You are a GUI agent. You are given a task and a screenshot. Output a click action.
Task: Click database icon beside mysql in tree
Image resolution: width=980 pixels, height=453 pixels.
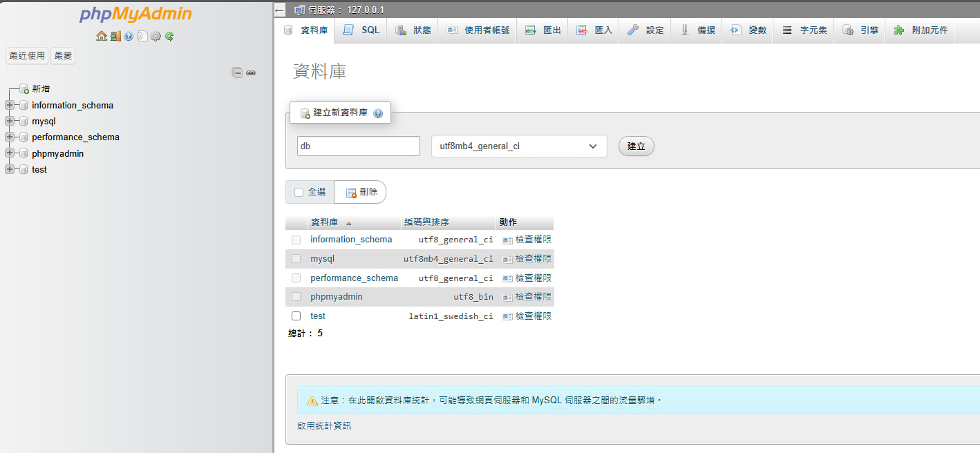tap(23, 122)
